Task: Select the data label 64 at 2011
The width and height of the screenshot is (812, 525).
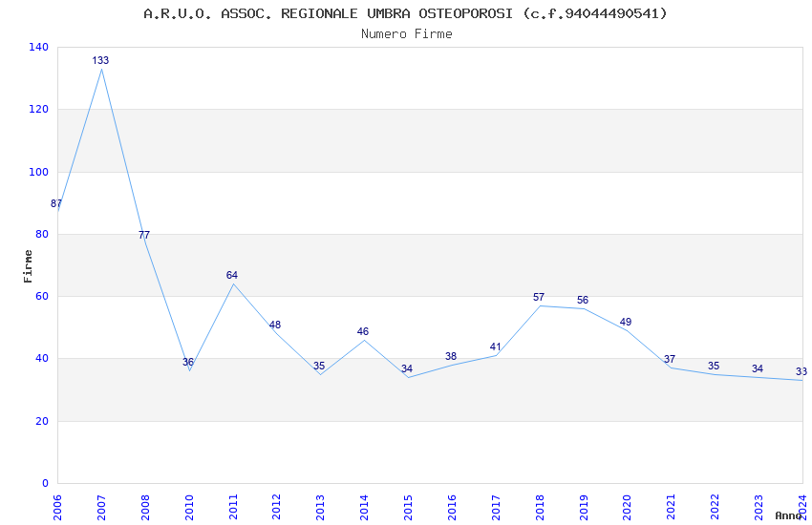Action: pyautogui.click(x=231, y=275)
